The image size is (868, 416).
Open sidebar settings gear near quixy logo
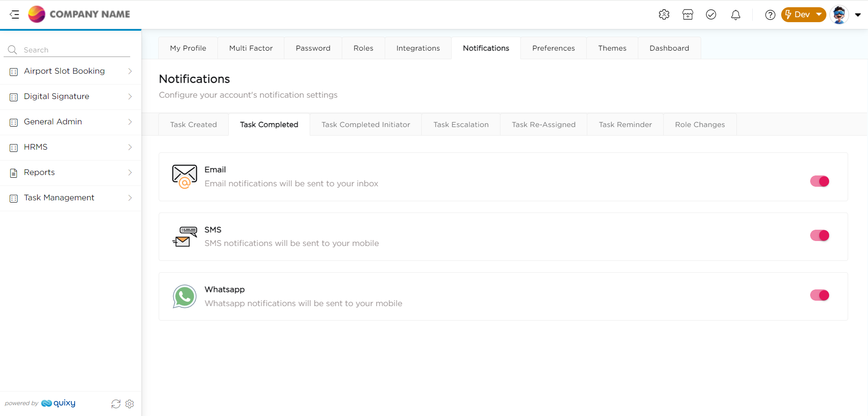click(x=130, y=404)
